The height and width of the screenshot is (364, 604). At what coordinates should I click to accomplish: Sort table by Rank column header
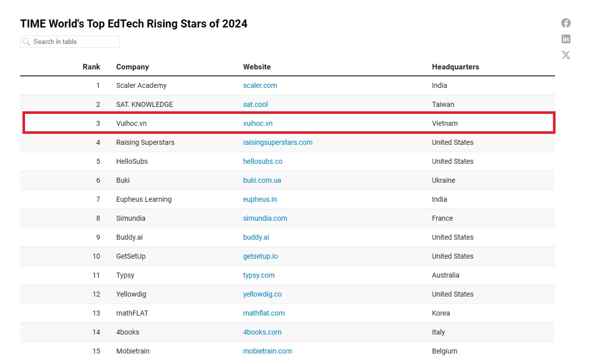pos(91,67)
